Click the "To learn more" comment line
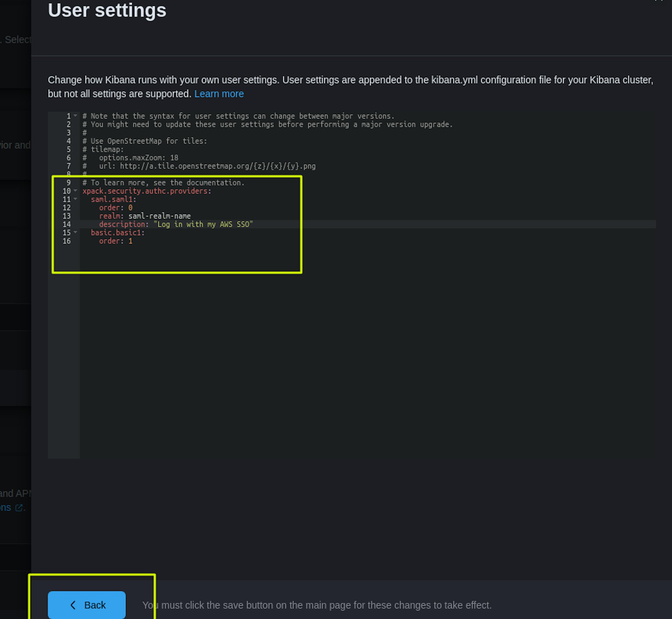Viewport: 672px width, 619px height. tap(164, 183)
